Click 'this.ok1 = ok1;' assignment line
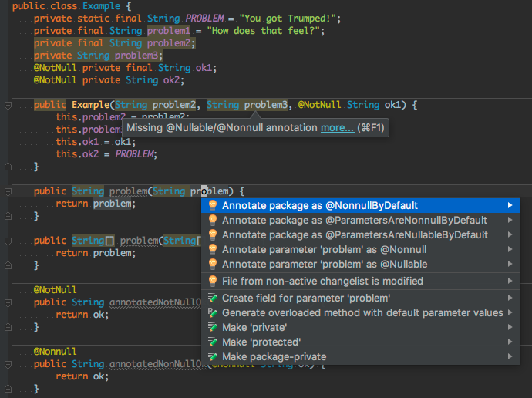The width and height of the screenshot is (532, 398). (x=96, y=142)
